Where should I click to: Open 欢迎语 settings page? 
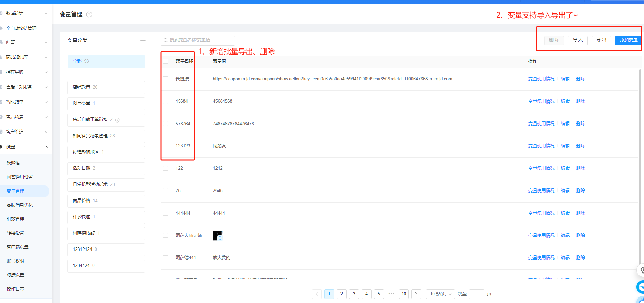[13, 163]
